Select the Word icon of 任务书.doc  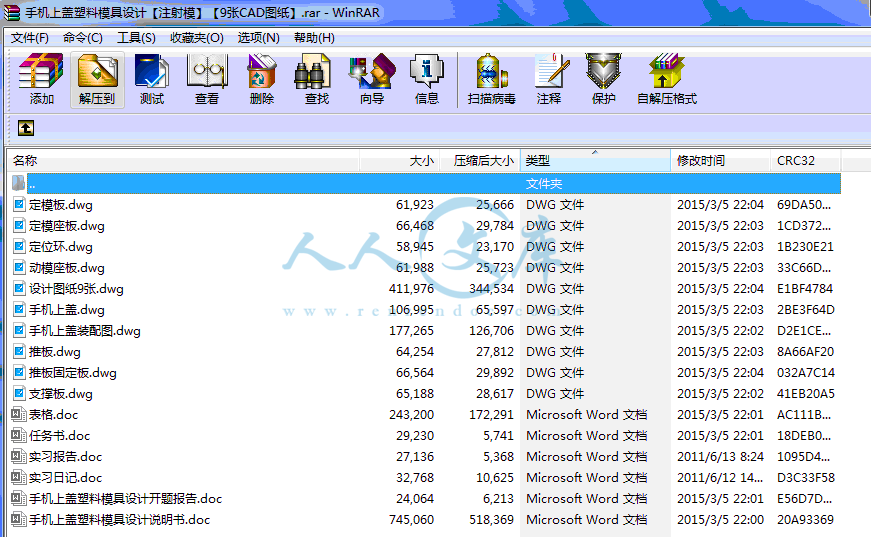pos(19,435)
